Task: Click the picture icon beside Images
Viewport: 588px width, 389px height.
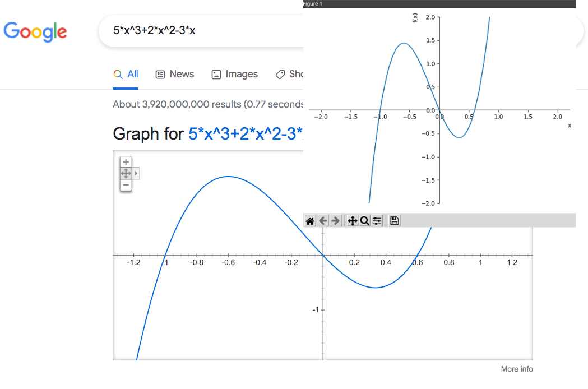Action: pyautogui.click(x=216, y=73)
